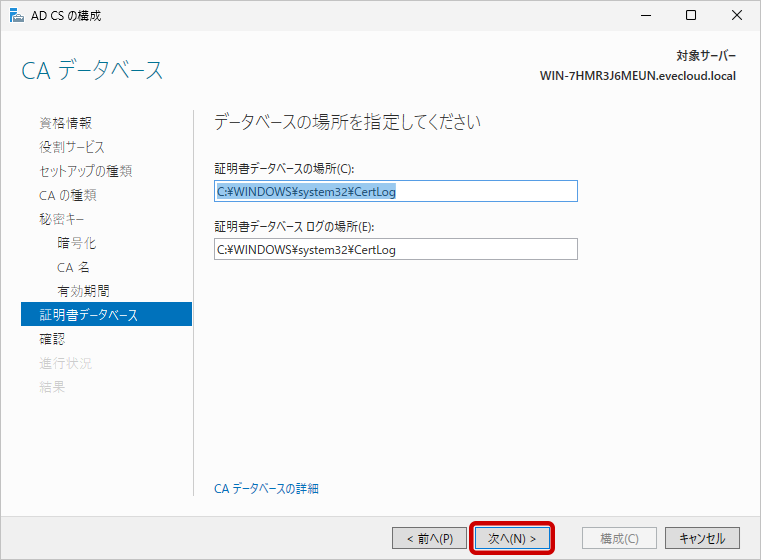This screenshot has width=761, height=560.
Task: Click the 証明書データベース ログの場所 input field
Action: (396, 249)
